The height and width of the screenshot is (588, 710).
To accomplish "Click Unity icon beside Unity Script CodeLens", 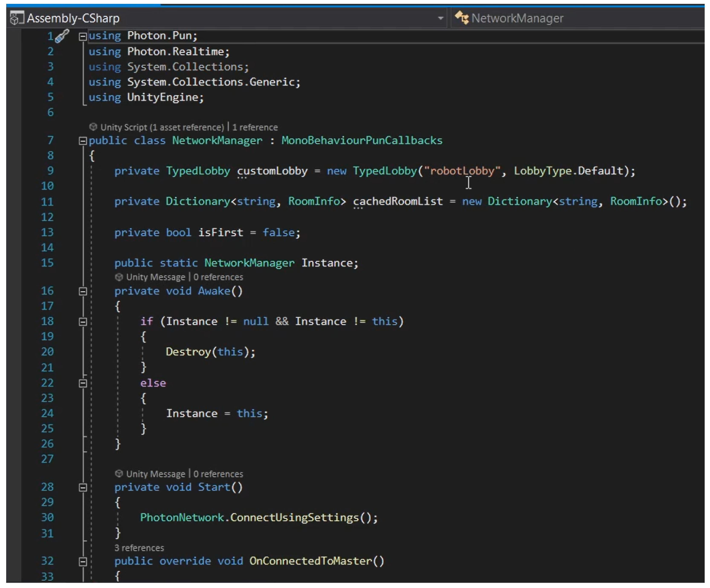I will coord(93,127).
